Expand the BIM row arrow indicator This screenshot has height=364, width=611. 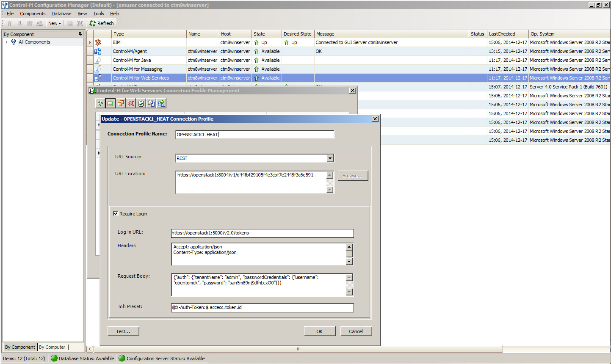click(90, 42)
